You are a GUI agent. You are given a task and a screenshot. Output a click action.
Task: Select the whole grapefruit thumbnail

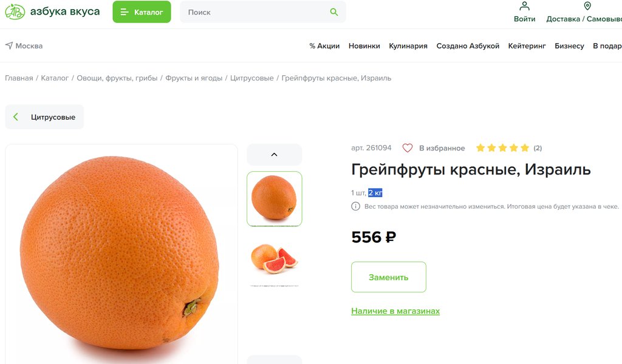click(x=274, y=198)
